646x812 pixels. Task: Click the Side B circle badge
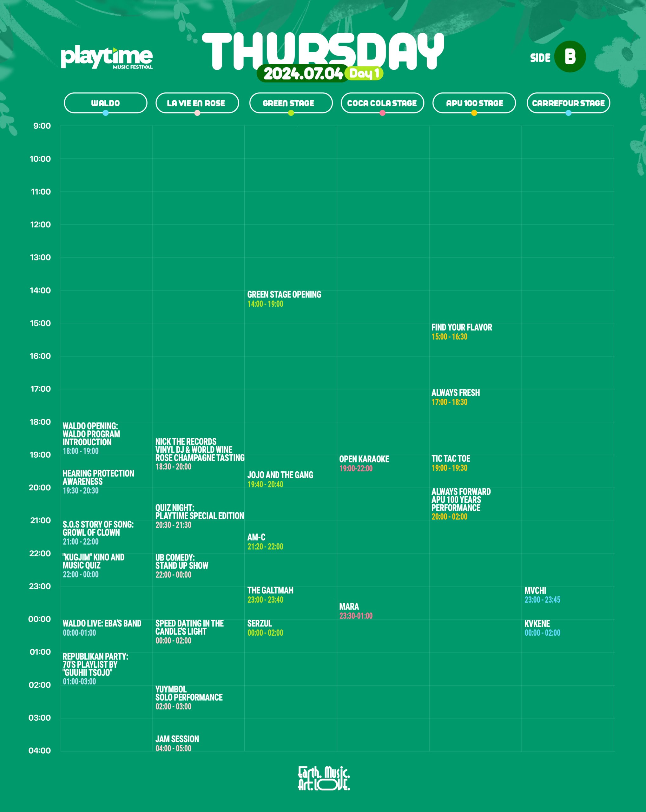click(x=570, y=56)
